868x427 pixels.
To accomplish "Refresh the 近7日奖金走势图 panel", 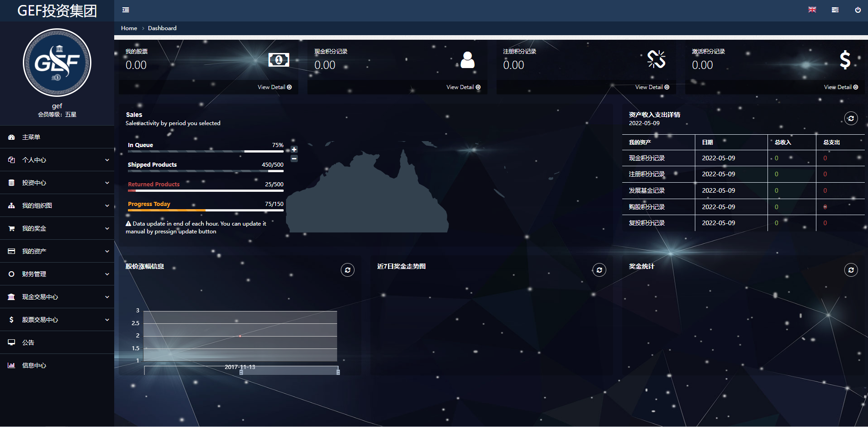I will coord(599,270).
